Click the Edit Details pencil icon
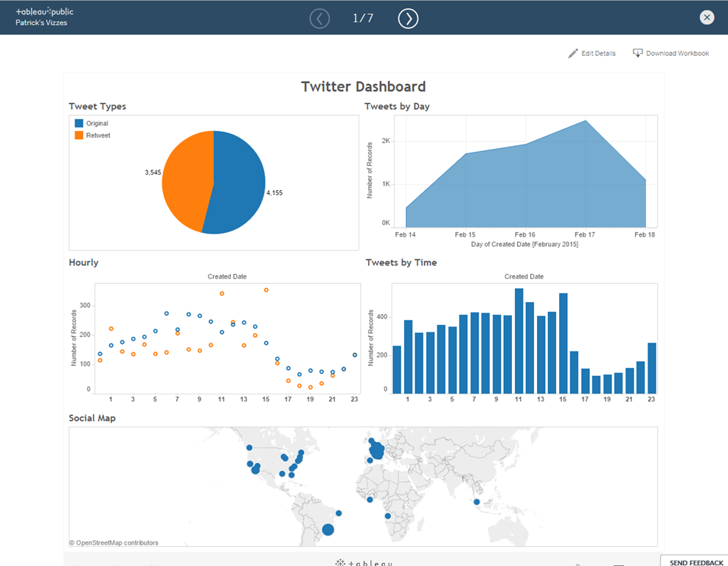The image size is (728, 566). click(572, 52)
